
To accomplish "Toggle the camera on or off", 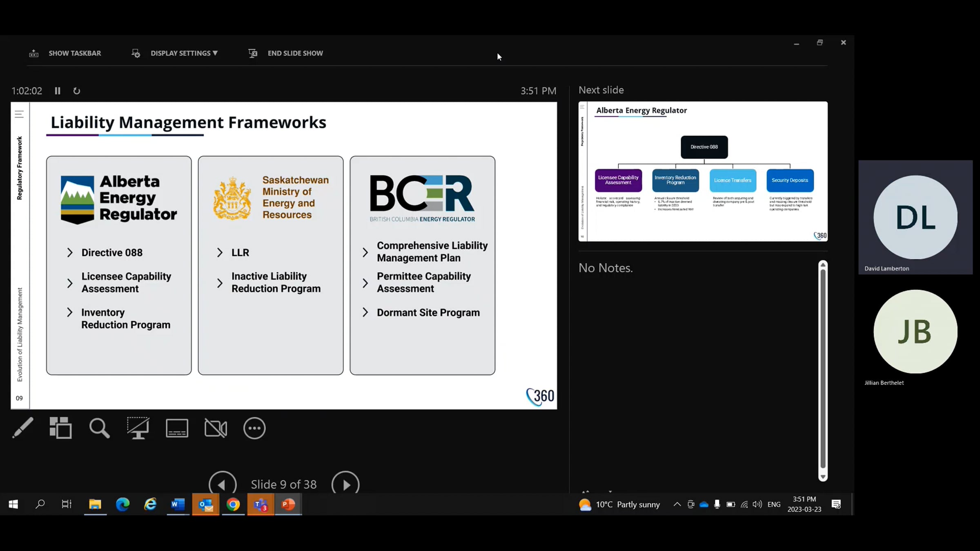I will (x=216, y=428).
